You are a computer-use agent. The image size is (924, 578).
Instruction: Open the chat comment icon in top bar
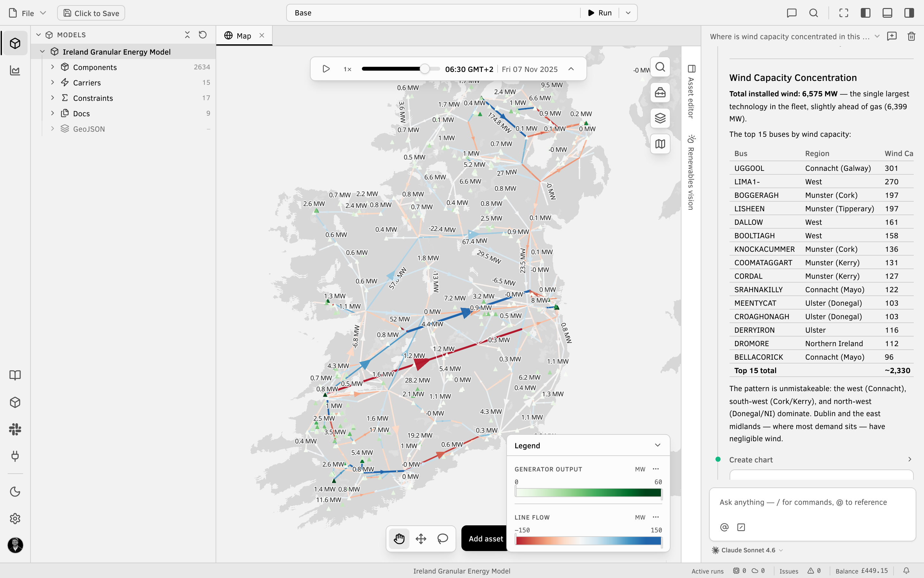(x=792, y=13)
